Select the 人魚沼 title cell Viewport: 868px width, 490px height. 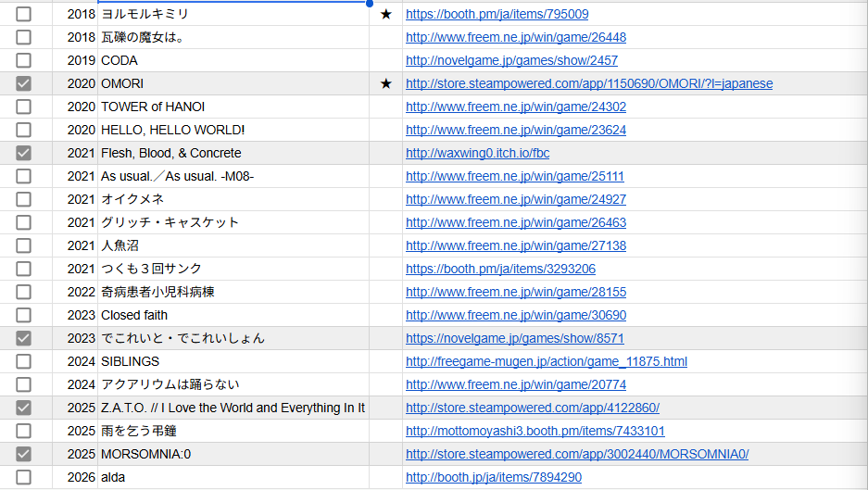tap(233, 245)
